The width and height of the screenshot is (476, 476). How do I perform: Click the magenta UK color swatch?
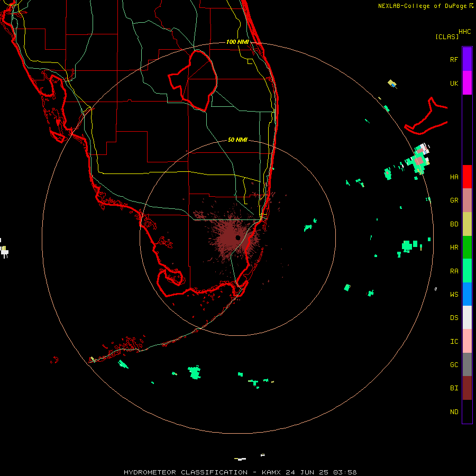pyautogui.click(x=467, y=83)
